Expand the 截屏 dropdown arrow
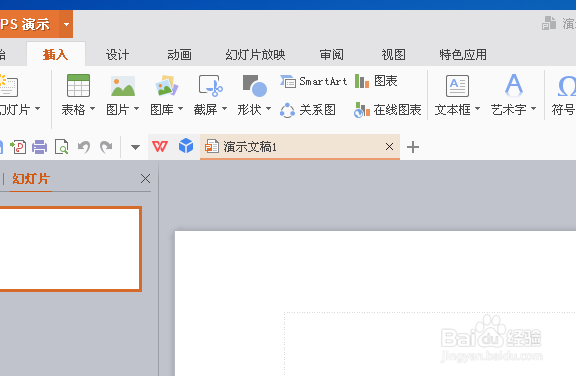This screenshot has height=376, width=576. [224, 109]
